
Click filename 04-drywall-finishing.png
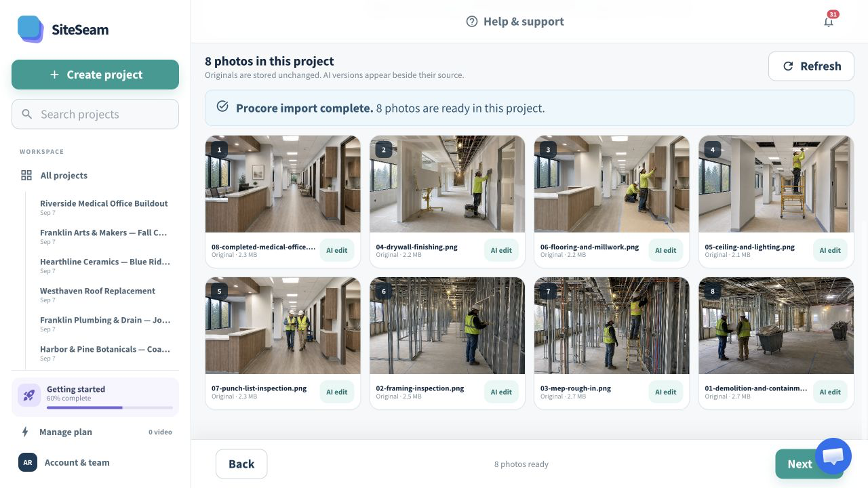(416, 247)
